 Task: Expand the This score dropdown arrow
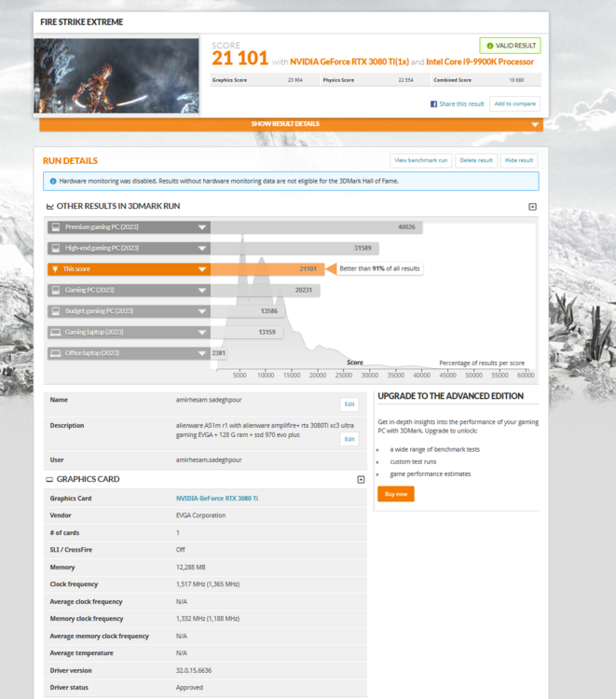201,269
